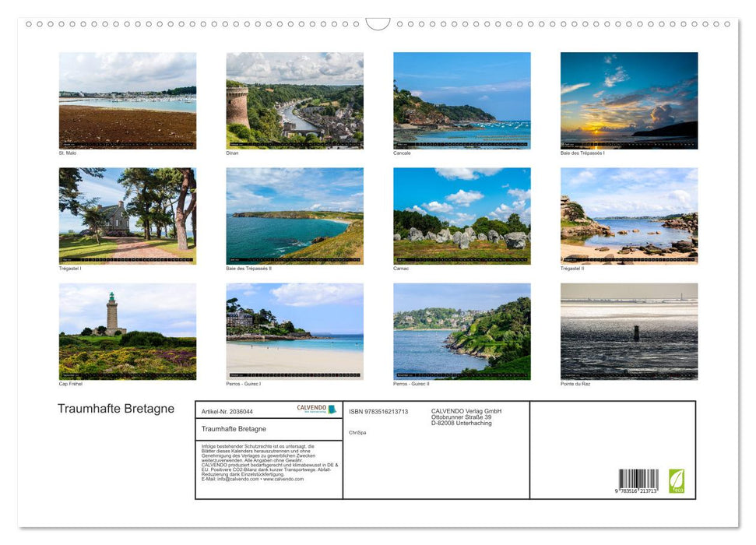Screen dimensions: 756x545
Task: Open the Pointe du Raz black-and-white image
Action: [628, 332]
